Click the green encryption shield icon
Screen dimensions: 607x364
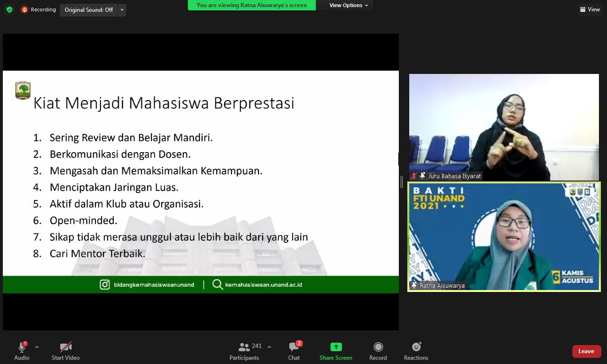coord(9,9)
